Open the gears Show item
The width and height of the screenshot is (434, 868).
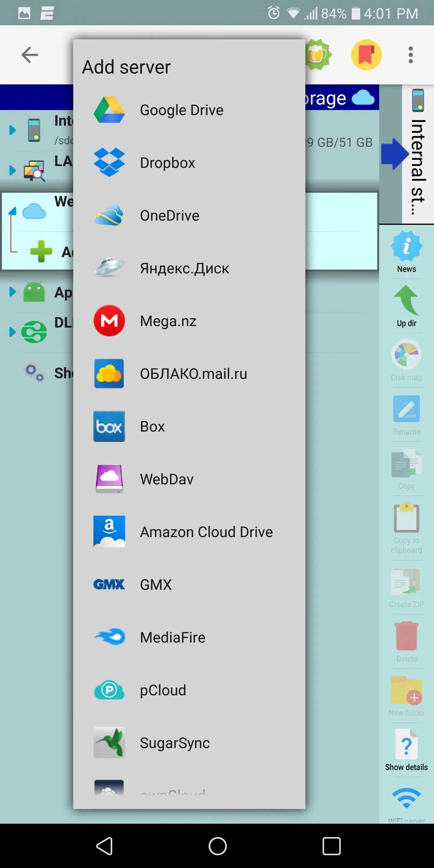tap(34, 373)
